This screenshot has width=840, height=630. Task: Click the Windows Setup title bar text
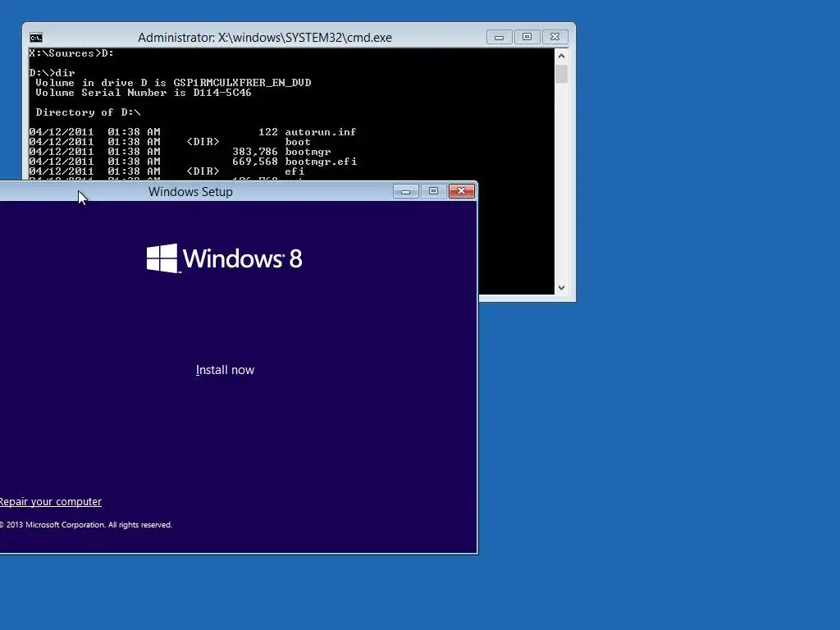coord(190,192)
